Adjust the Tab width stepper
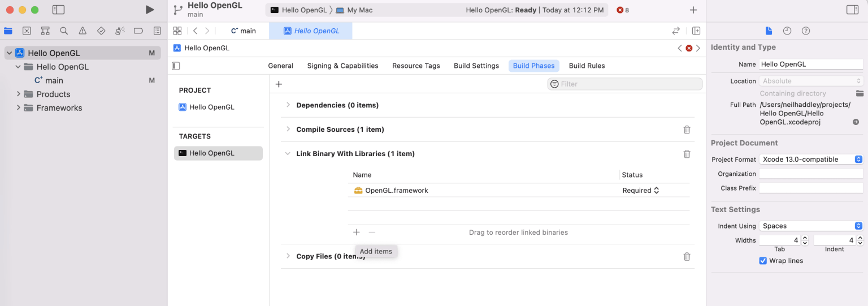The image size is (868, 306). click(x=805, y=240)
